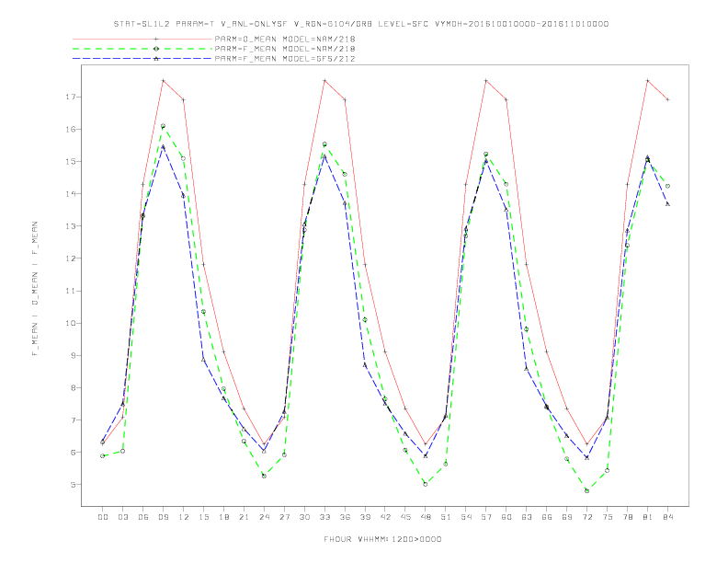
Task: Click red O_MEAN plus marker at hour 84
Action: [667, 99]
